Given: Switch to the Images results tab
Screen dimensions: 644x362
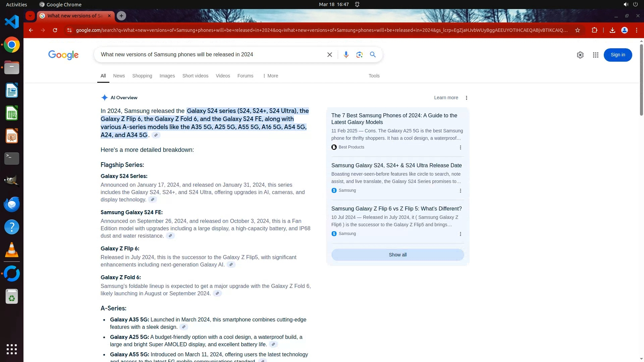Looking at the screenshot, I should 167,76.
